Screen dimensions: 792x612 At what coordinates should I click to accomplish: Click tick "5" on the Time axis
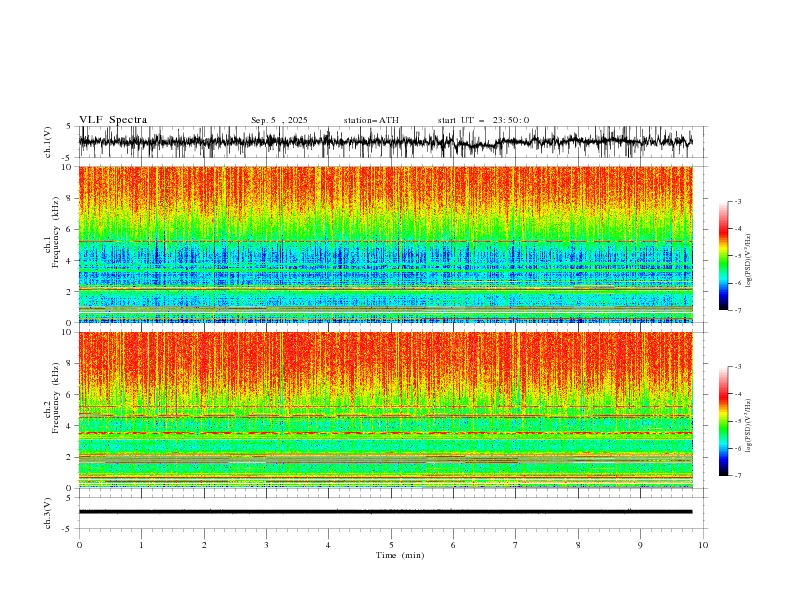pyautogui.click(x=391, y=545)
